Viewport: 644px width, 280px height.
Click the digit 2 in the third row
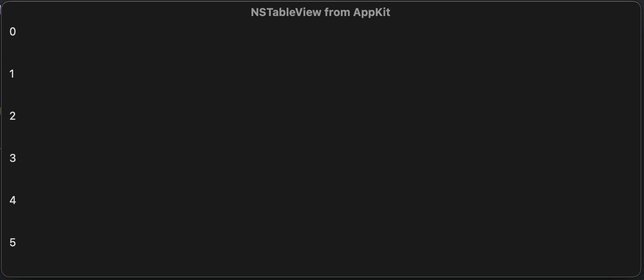(x=13, y=116)
